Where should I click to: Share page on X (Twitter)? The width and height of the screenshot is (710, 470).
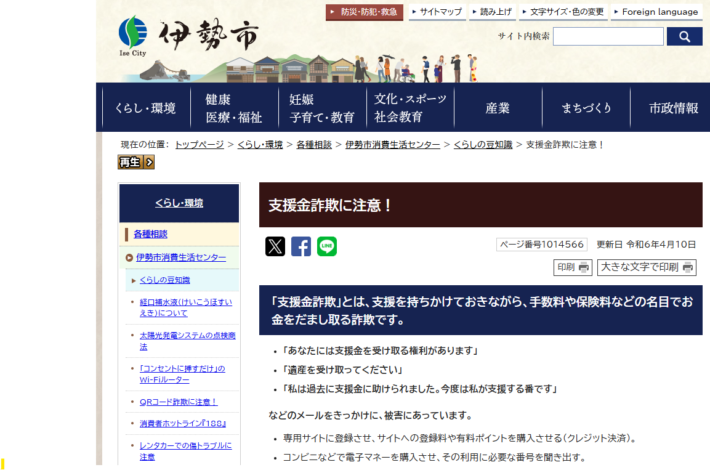[275, 246]
